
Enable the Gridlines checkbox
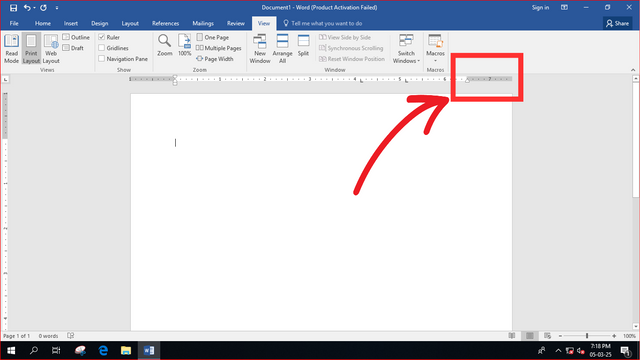point(102,48)
